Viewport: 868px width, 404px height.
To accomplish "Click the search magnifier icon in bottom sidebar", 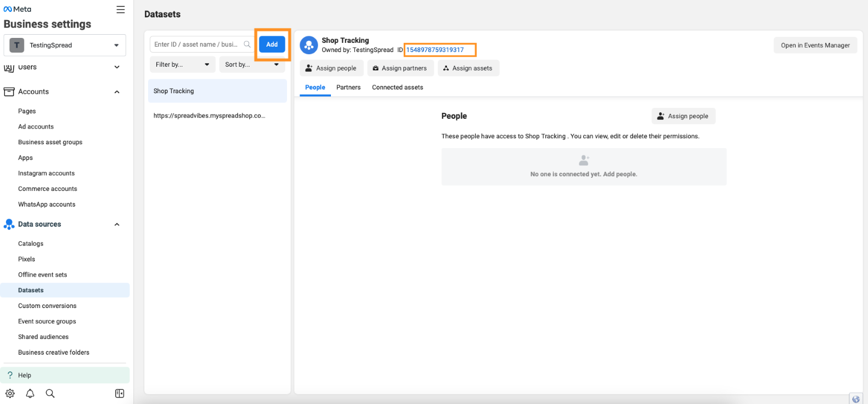I will 50,394.
